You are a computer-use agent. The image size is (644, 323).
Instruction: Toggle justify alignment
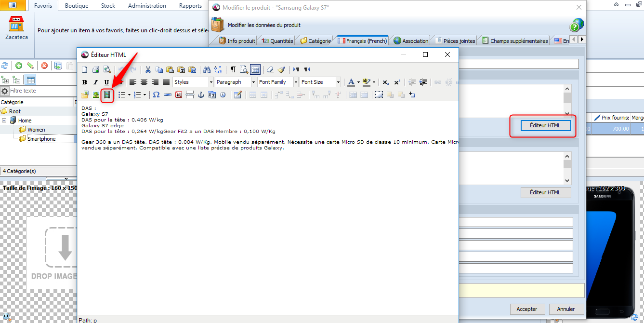click(166, 82)
